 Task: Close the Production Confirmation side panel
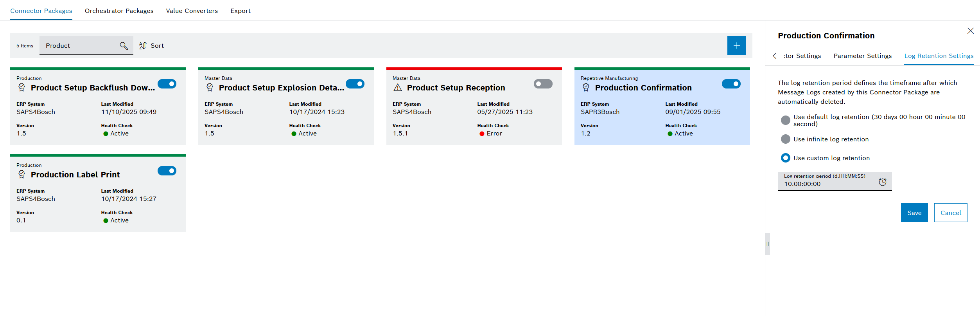(x=970, y=31)
